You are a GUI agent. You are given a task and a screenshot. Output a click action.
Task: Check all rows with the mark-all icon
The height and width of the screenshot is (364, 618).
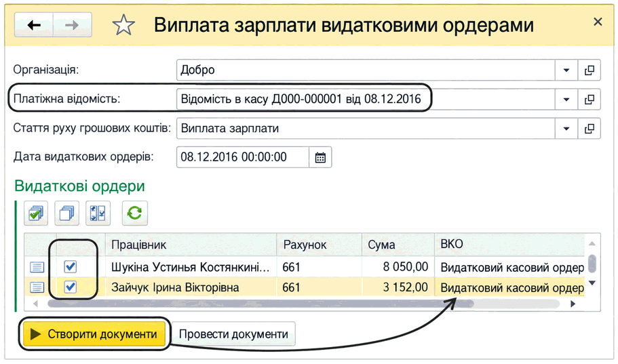point(36,213)
